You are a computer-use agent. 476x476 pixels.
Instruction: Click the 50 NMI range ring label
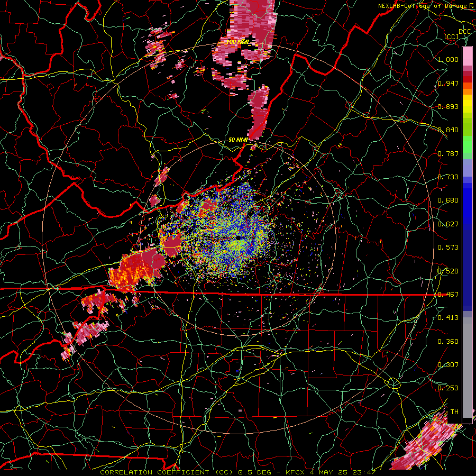click(238, 140)
